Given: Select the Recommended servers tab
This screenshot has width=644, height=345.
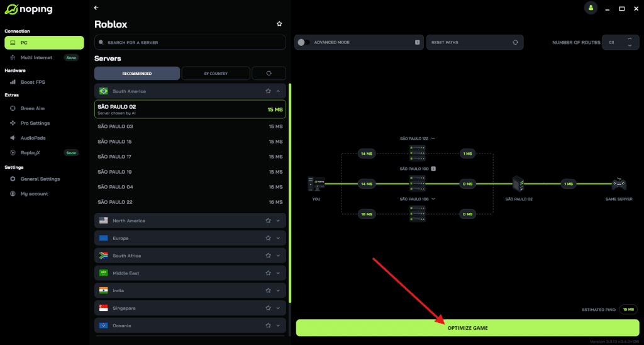Looking at the screenshot, I should tap(136, 73).
